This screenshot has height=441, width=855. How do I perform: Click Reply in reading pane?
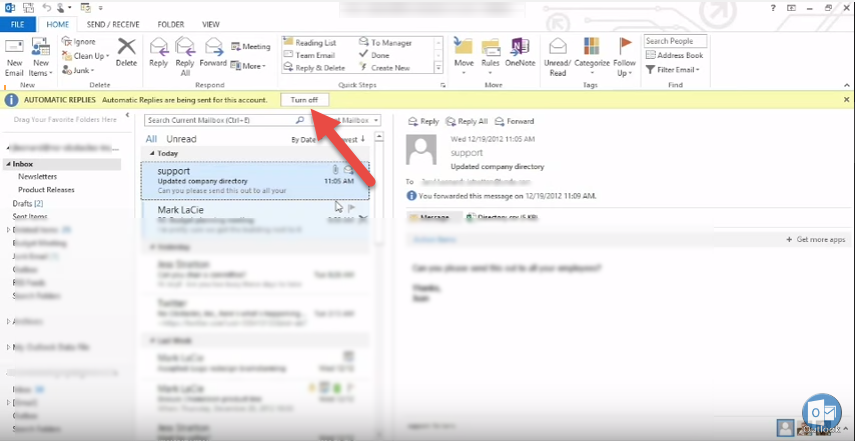pos(424,122)
